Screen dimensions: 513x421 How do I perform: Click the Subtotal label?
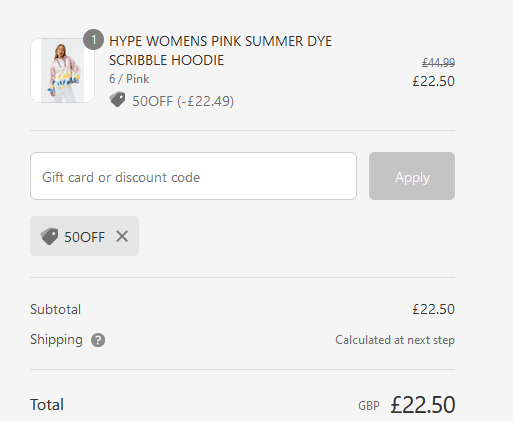[x=55, y=309]
